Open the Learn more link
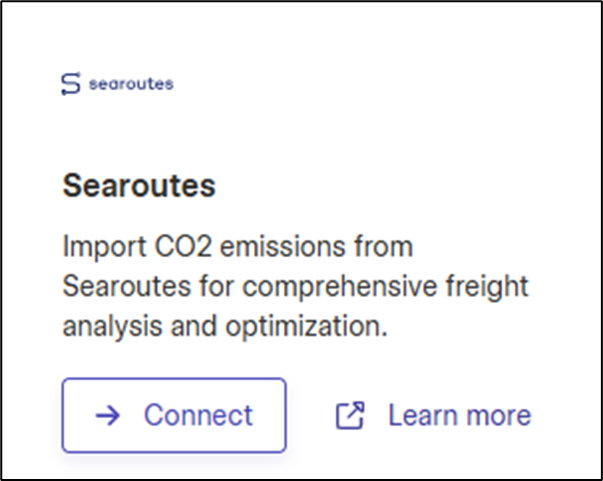Viewport: 603px width, 481px height. tap(433, 415)
